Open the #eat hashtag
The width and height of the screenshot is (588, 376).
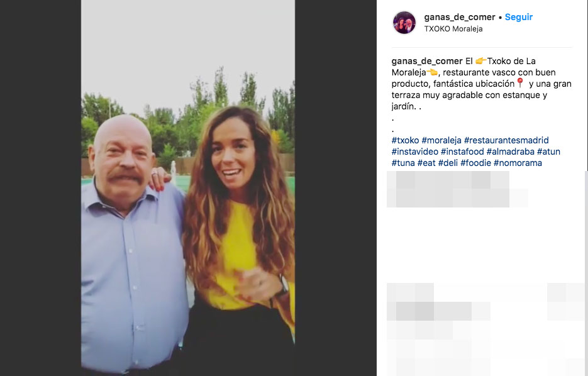click(x=426, y=163)
